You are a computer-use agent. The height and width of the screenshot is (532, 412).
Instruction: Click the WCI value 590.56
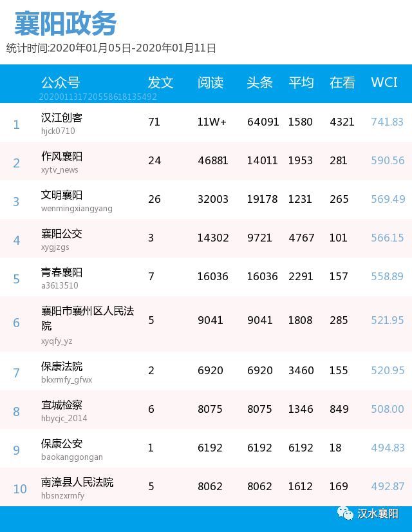(x=388, y=160)
